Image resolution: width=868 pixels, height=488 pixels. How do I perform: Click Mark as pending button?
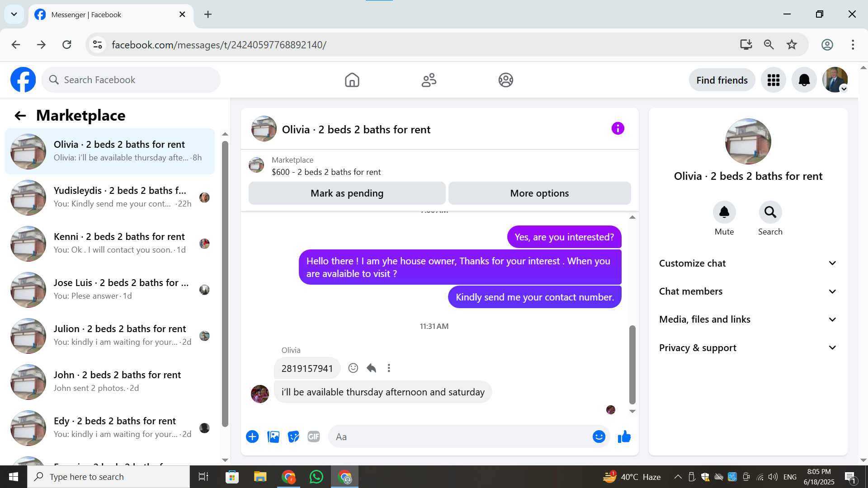(x=347, y=193)
